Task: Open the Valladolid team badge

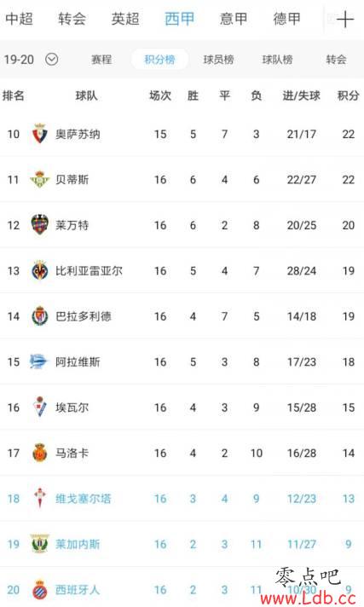Action: tap(39, 316)
